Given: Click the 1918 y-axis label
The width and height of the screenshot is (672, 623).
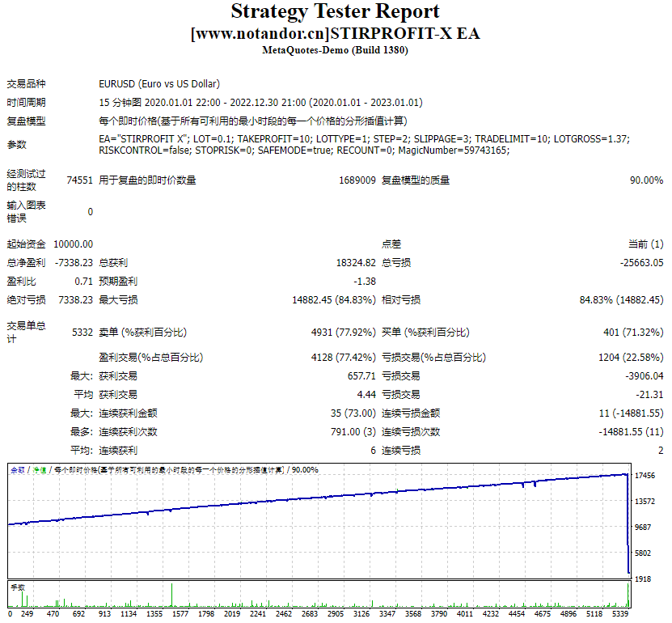Looking at the screenshot, I should coord(643,578).
